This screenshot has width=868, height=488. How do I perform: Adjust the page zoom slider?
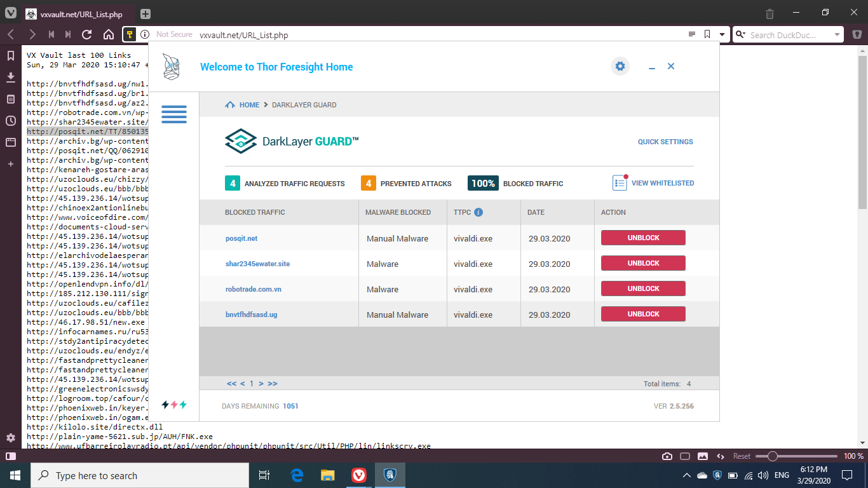tap(796, 456)
